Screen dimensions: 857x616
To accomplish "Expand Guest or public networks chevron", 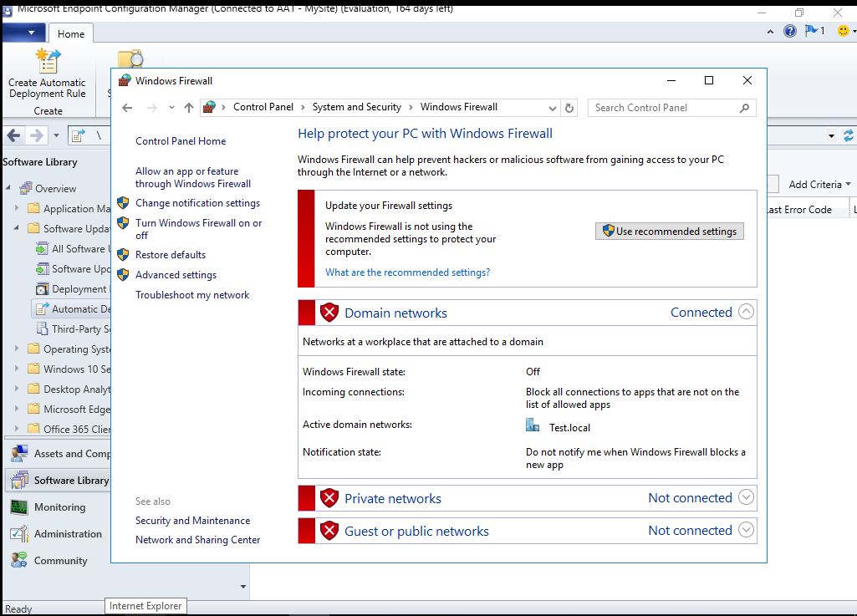I will click(746, 530).
